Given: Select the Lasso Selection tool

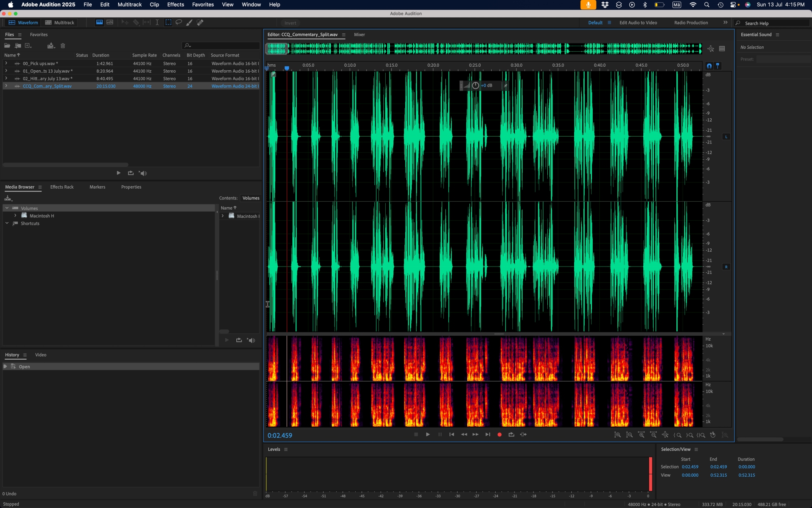Looking at the screenshot, I should point(179,23).
